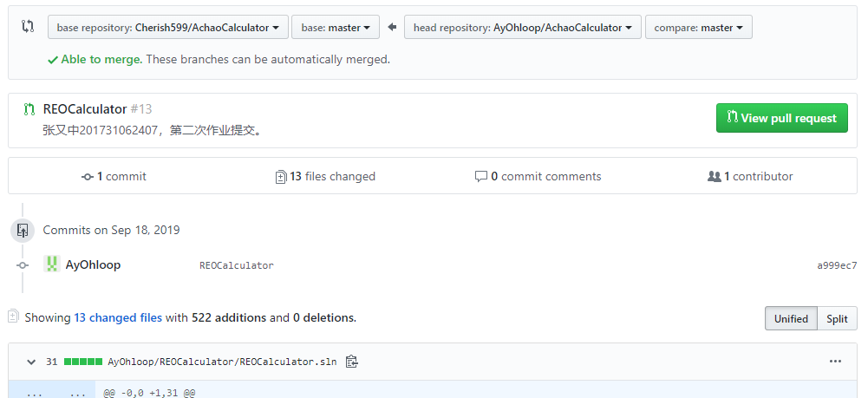Screen dimensions: 868x398
Task: Click the commits timeline repo-push icon
Action: point(23,231)
